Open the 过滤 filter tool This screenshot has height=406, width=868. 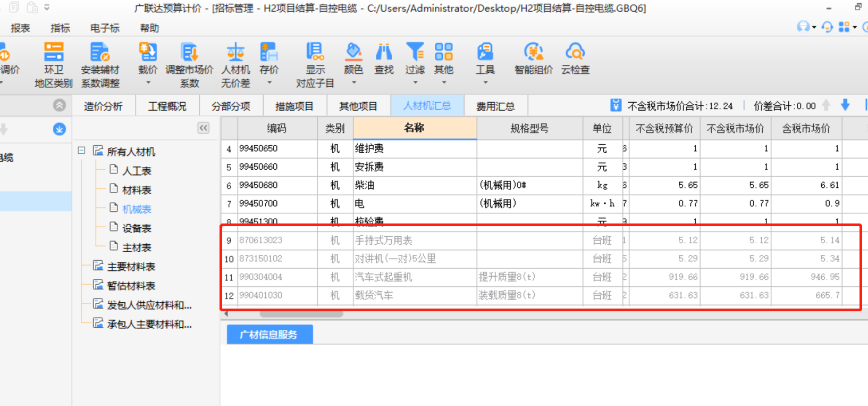[x=415, y=52]
